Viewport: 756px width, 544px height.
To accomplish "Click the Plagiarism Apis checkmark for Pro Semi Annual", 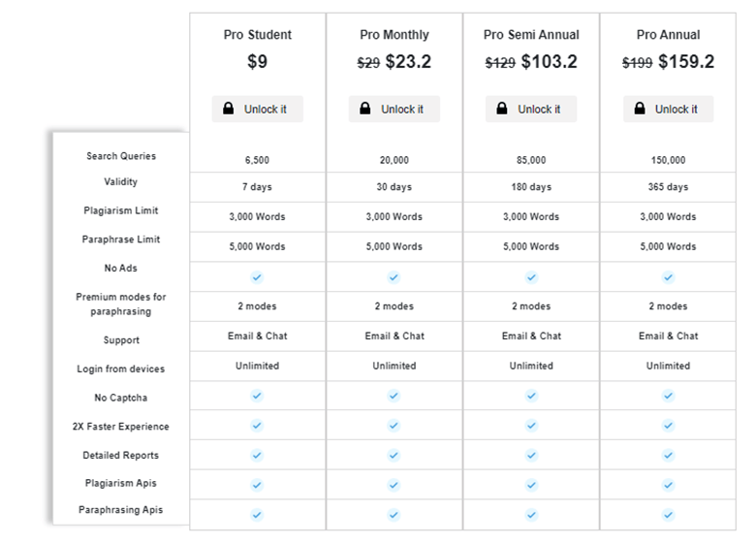I will tap(531, 485).
